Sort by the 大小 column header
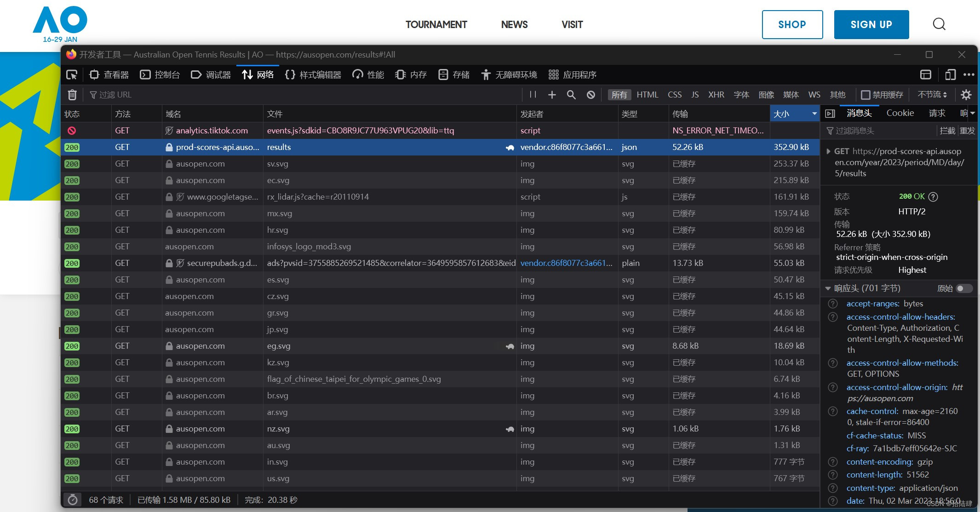This screenshot has height=512, width=980. tap(789, 114)
